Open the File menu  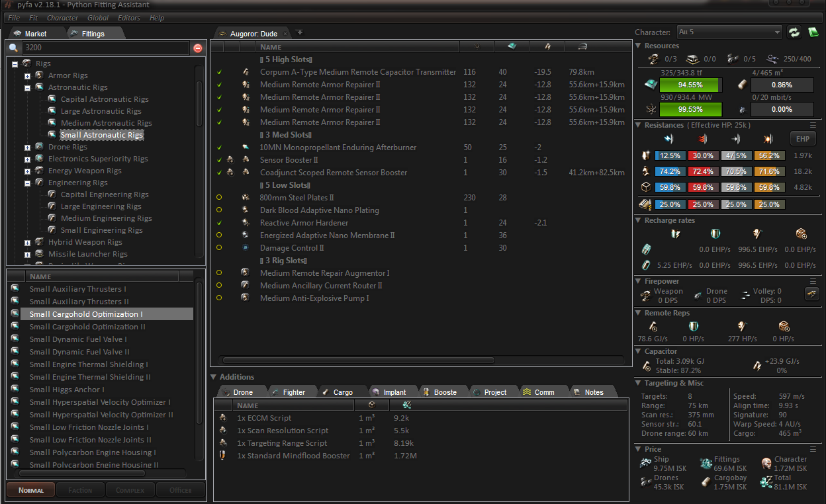pyautogui.click(x=13, y=18)
